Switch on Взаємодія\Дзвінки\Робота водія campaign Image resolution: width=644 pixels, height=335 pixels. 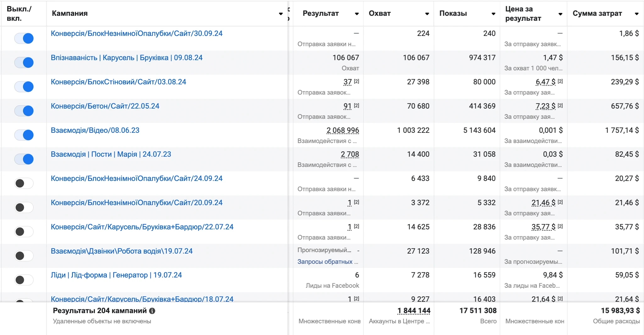tap(24, 255)
